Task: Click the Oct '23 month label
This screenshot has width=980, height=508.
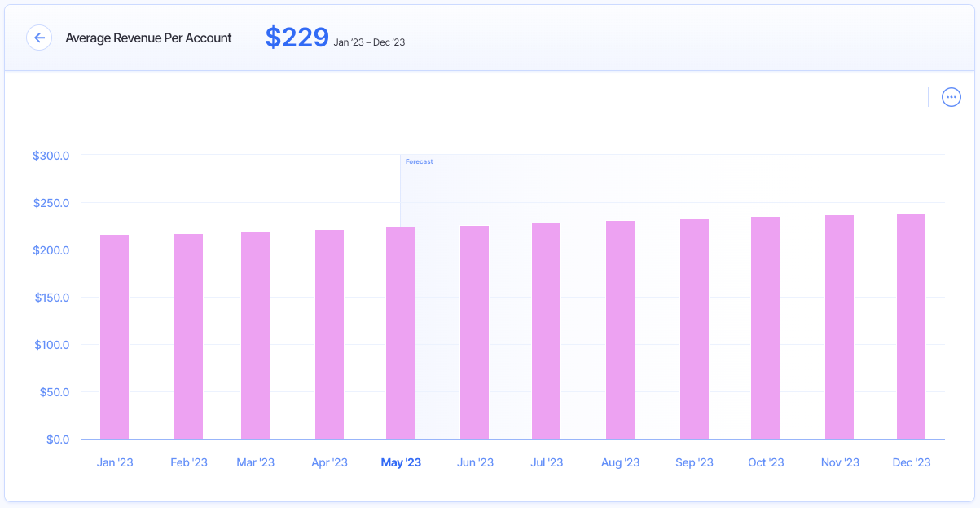Action: 765,462
